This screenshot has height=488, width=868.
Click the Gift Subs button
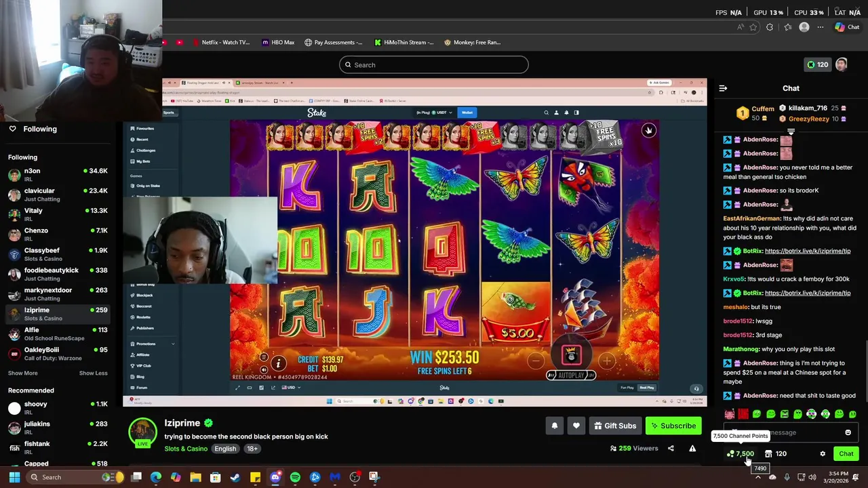615,426
